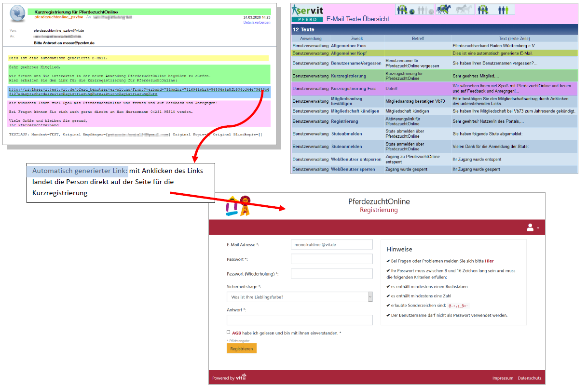Focus the E-Mail Adresse field
The image size is (588, 388).
pyautogui.click(x=332, y=245)
